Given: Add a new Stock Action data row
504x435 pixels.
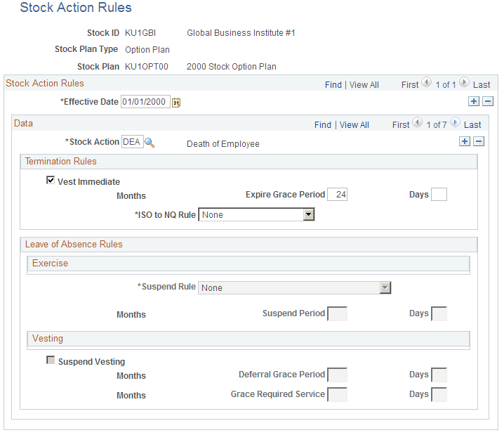Looking at the screenshot, I should (x=465, y=141).
